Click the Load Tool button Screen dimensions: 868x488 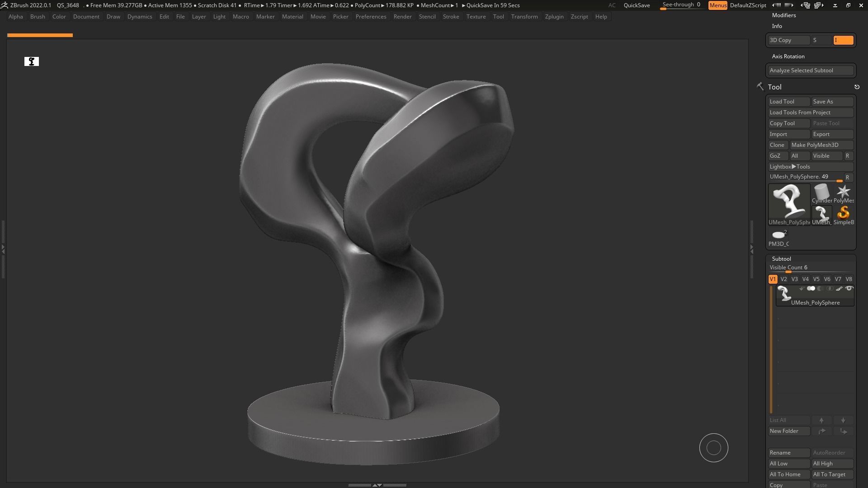[789, 102]
